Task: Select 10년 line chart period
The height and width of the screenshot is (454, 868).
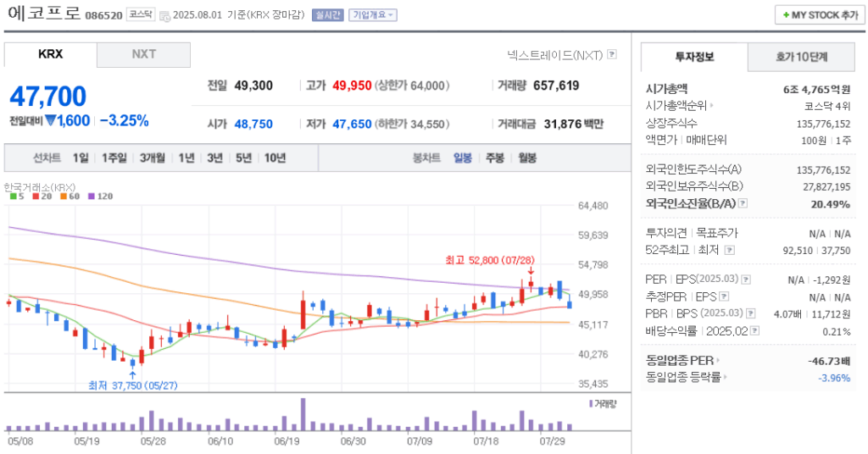Action: (275, 158)
